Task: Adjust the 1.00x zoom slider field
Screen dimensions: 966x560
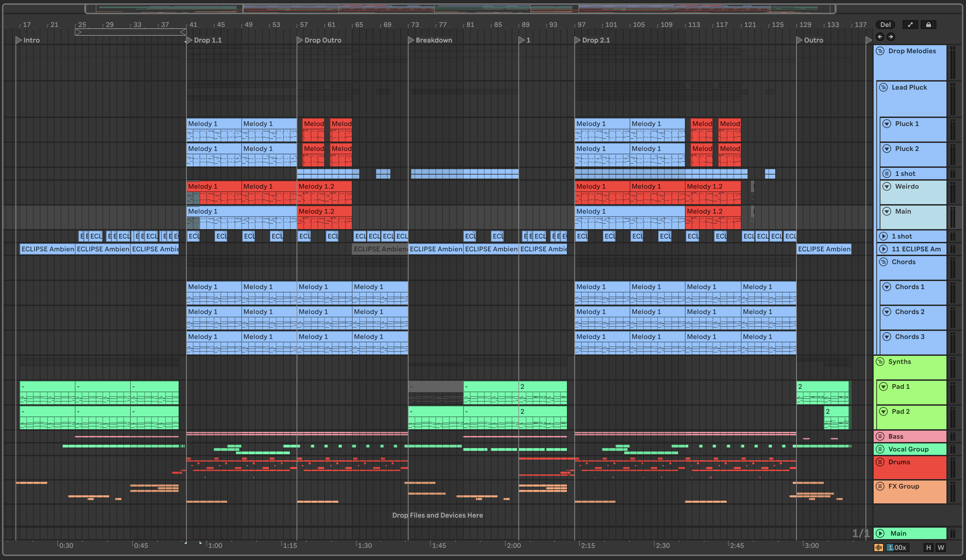Action: point(897,547)
